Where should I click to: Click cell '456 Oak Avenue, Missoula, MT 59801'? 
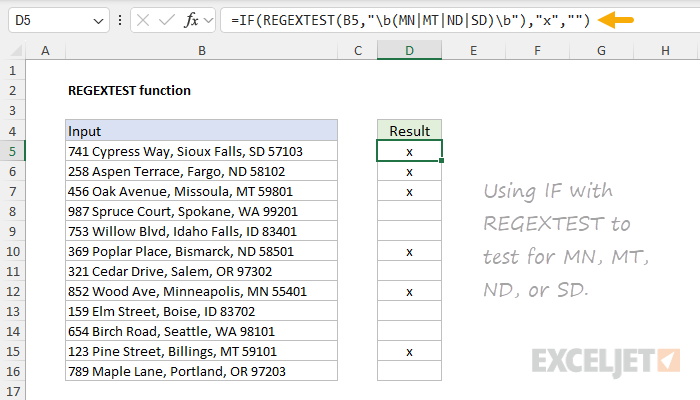[201, 192]
